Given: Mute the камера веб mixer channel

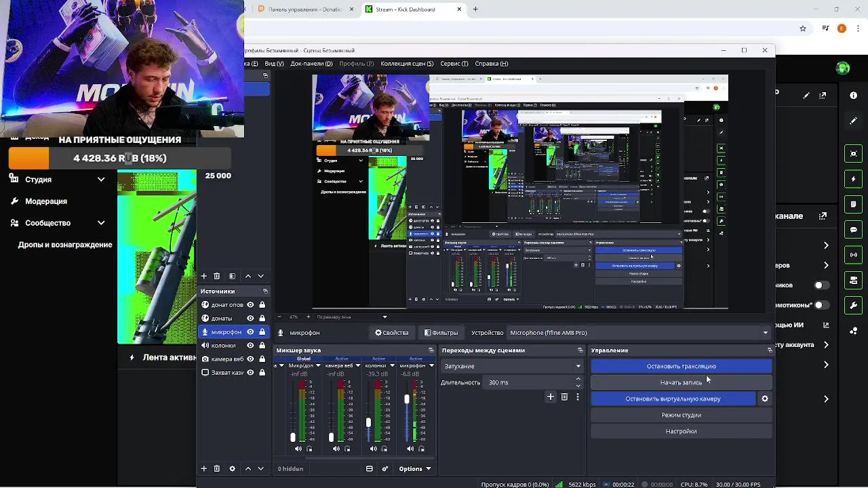Looking at the screenshot, I should click(336, 449).
